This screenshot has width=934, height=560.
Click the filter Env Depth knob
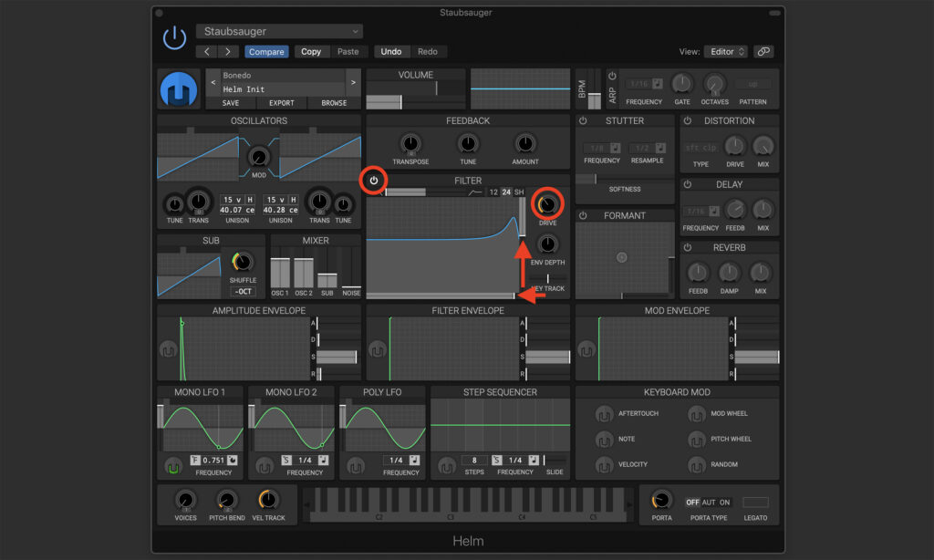[x=547, y=244]
